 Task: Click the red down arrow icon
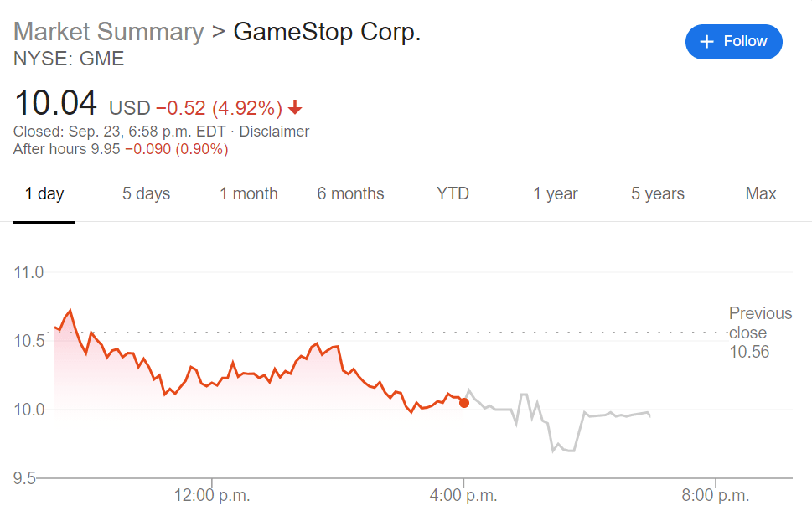295,108
